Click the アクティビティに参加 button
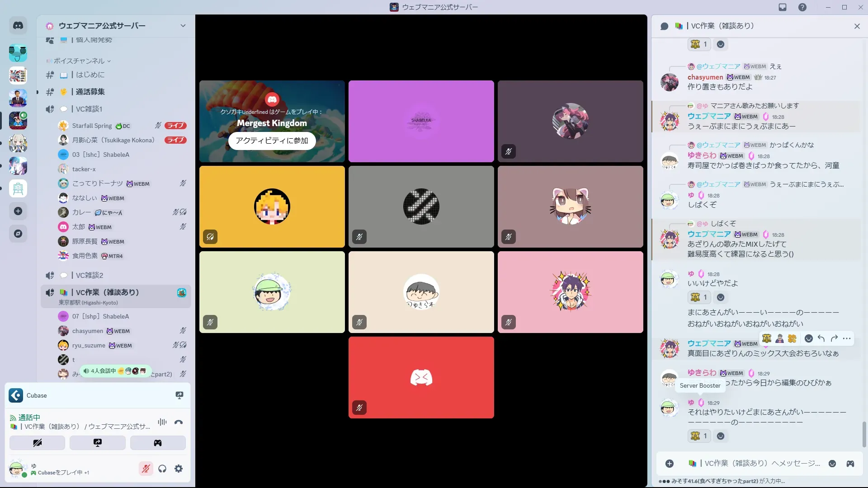868x488 pixels. pyautogui.click(x=272, y=141)
